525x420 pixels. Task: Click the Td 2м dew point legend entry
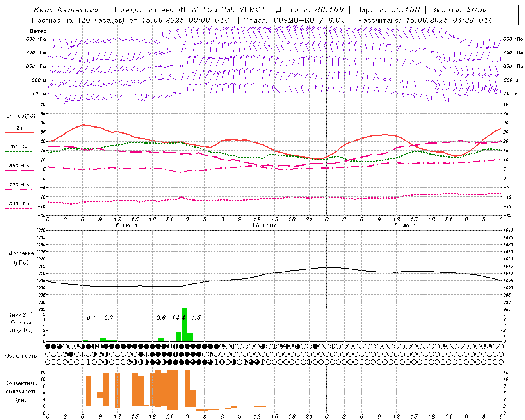[19, 147]
